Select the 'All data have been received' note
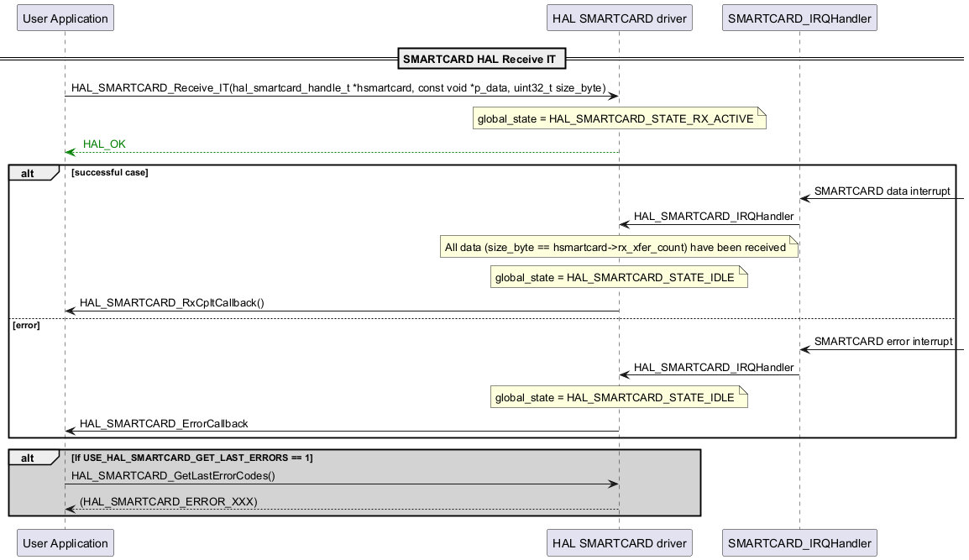 tap(616, 247)
